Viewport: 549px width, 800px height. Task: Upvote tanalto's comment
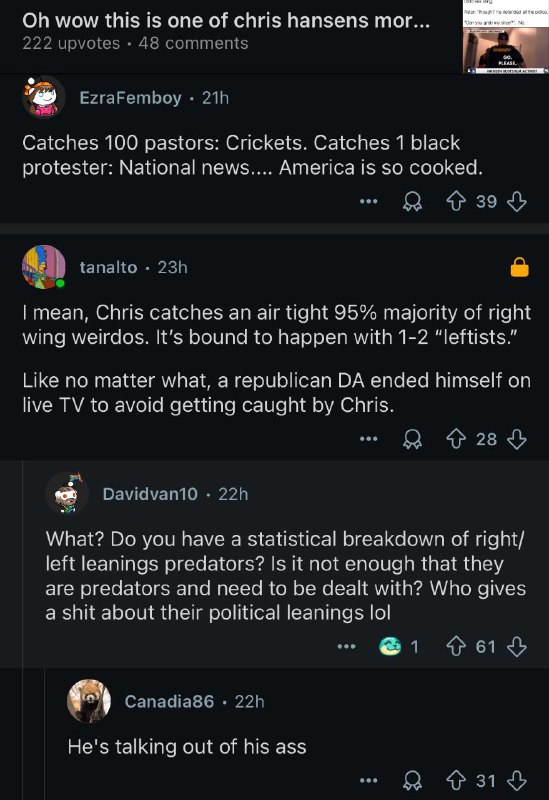(x=456, y=439)
